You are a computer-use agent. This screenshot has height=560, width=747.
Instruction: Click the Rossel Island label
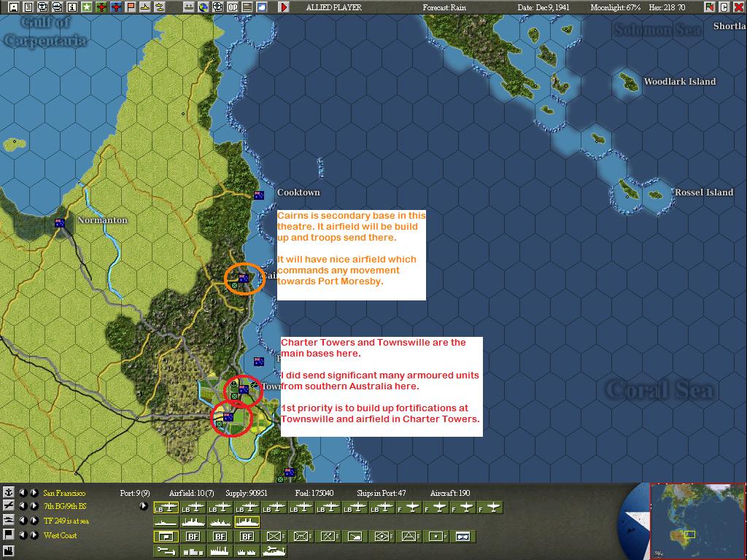[704, 192]
